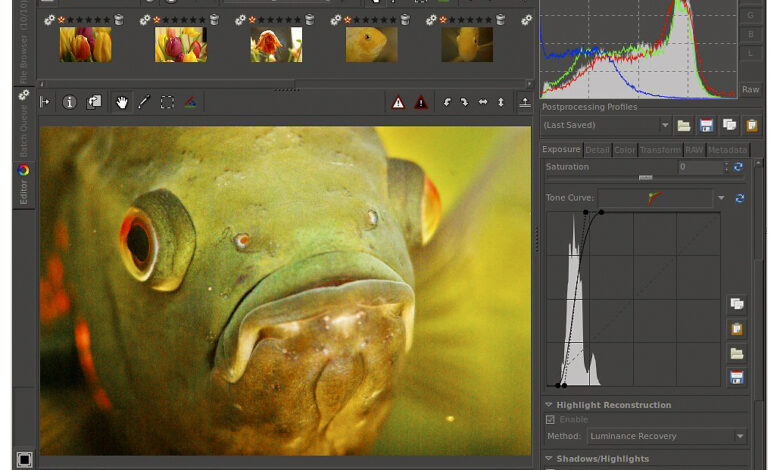Select the straighten angle tool
780x470 pixels.
tap(190, 102)
